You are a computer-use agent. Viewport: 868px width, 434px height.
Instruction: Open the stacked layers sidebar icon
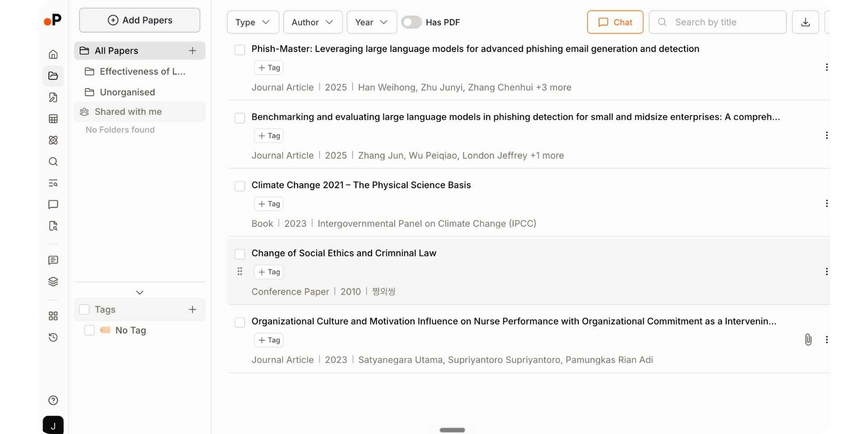[x=53, y=282]
